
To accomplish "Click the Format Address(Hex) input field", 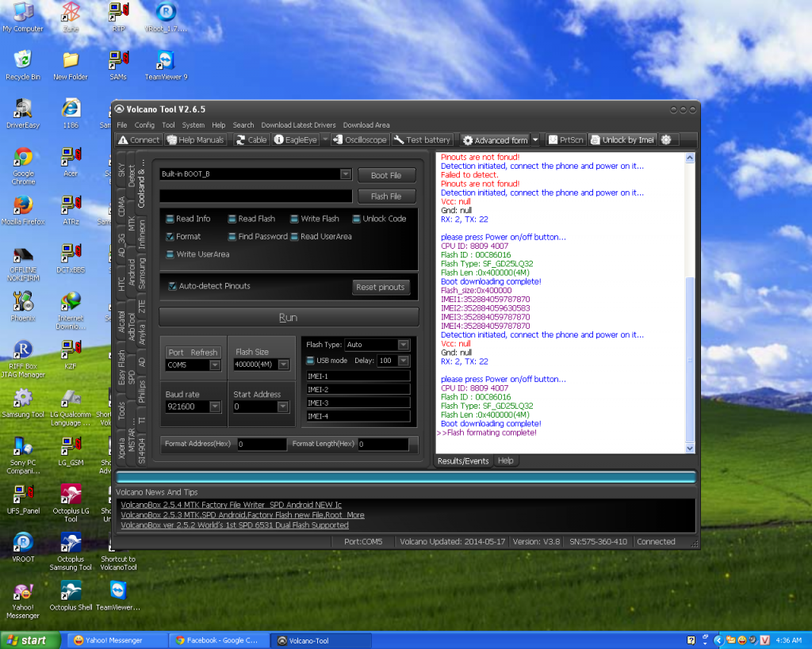I will pos(262,444).
